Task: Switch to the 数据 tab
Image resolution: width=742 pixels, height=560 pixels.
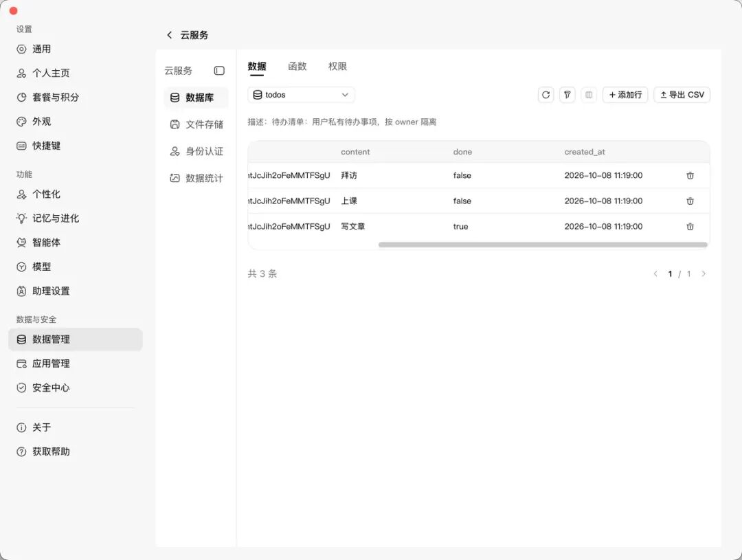Action: (x=257, y=66)
